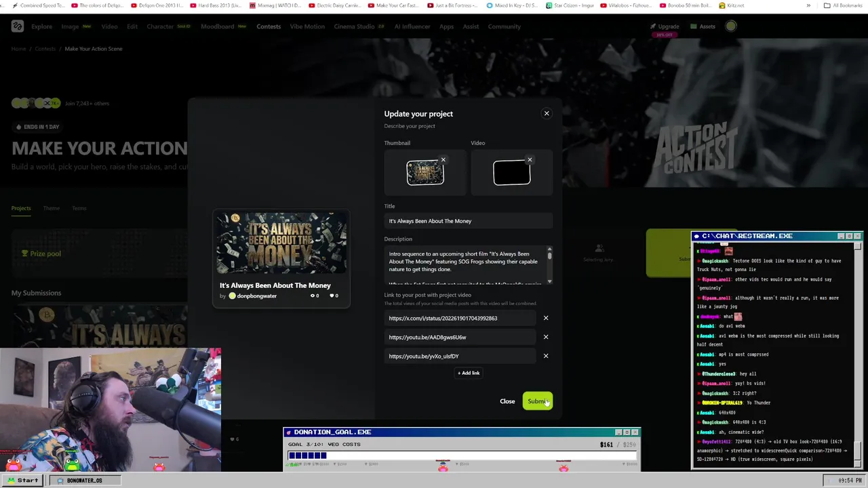Open Assets from the navbar

coord(703,26)
